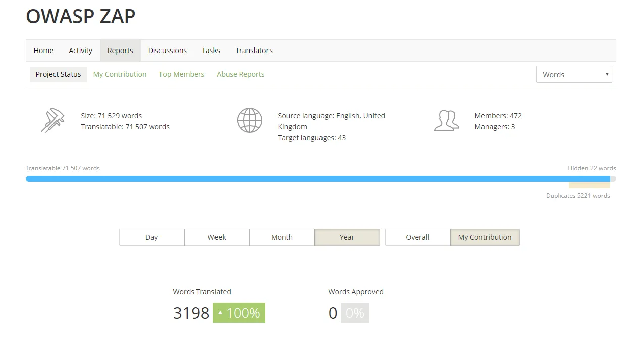Click 'Duplicates 5221 words' label
Viewport: 644px width, 350px height.
click(x=578, y=196)
